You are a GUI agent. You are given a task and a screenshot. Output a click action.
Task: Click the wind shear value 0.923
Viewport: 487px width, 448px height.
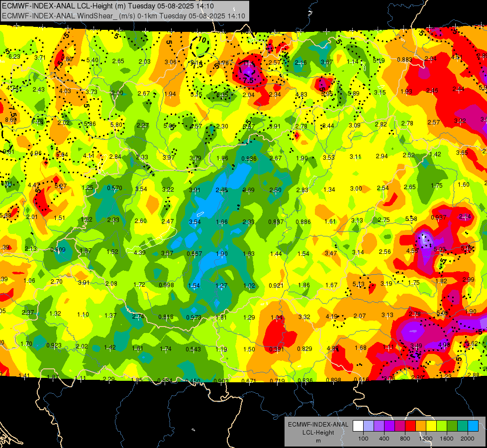coord(54,345)
